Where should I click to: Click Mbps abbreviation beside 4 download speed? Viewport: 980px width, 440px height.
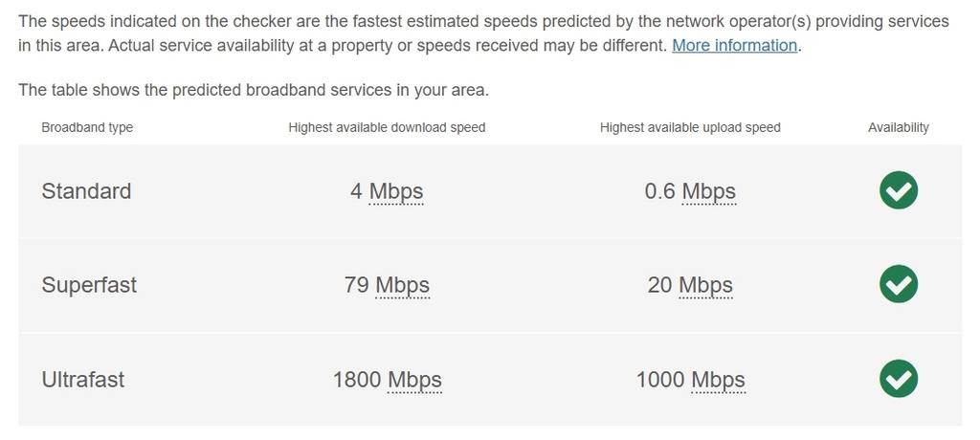396,191
